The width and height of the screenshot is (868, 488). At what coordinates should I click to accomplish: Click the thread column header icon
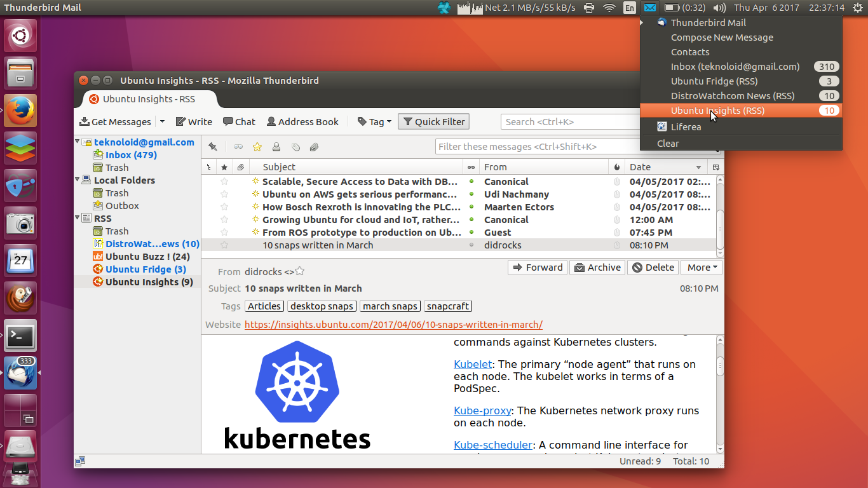(x=209, y=167)
